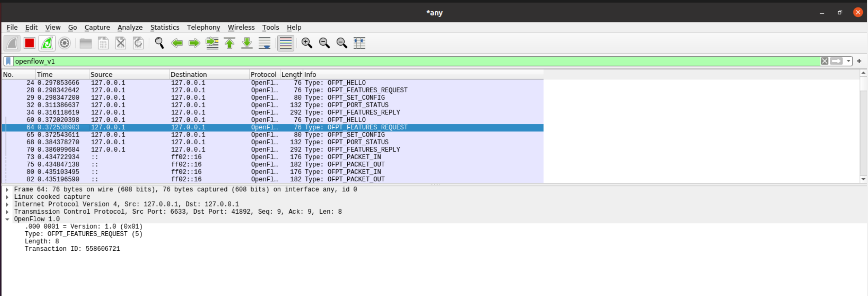Go forward in packet history
This screenshot has height=296, width=868.
point(194,43)
